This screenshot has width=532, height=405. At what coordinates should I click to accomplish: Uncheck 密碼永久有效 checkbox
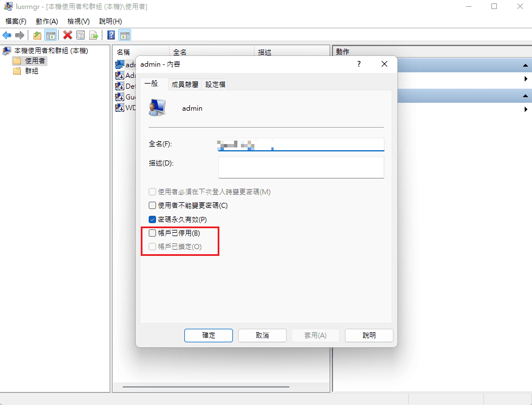point(152,219)
